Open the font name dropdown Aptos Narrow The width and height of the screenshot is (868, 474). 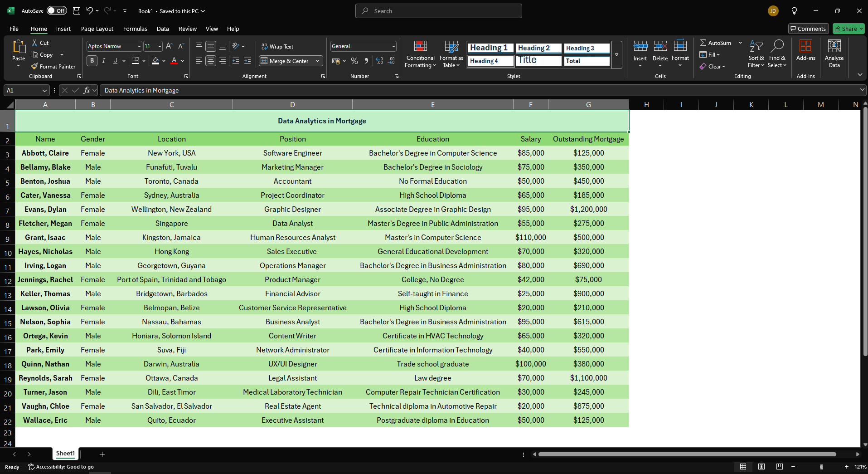pyautogui.click(x=139, y=46)
